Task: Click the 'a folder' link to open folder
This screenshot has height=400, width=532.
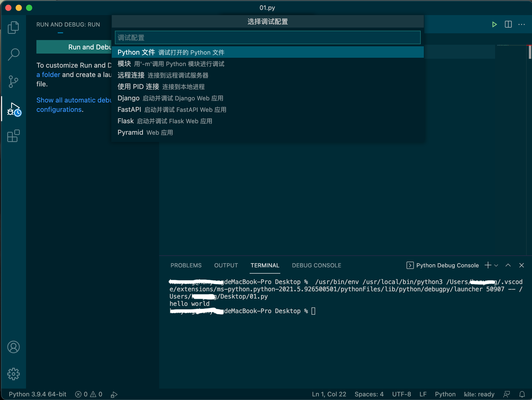Action: [x=48, y=74]
